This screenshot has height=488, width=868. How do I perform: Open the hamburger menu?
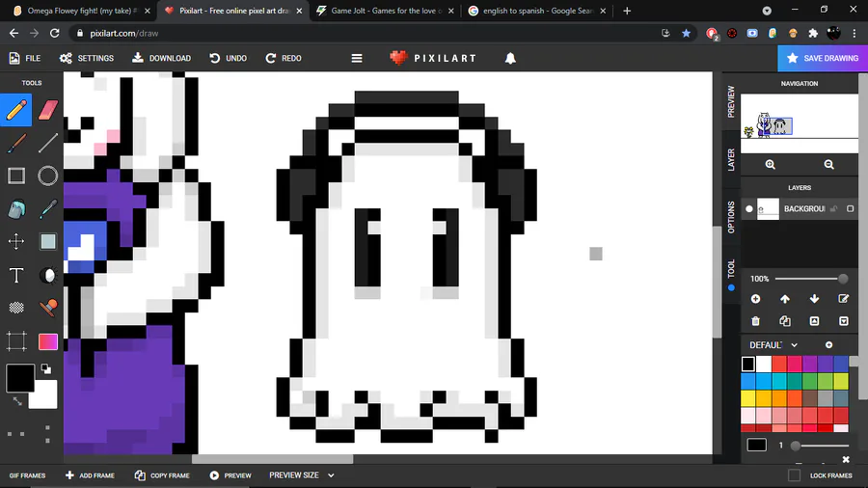pyautogui.click(x=357, y=58)
